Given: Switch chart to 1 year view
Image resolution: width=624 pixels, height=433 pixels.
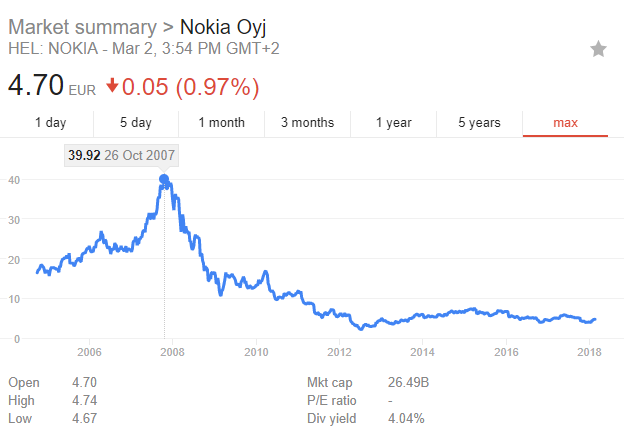Looking at the screenshot, I should click(393, 123).
